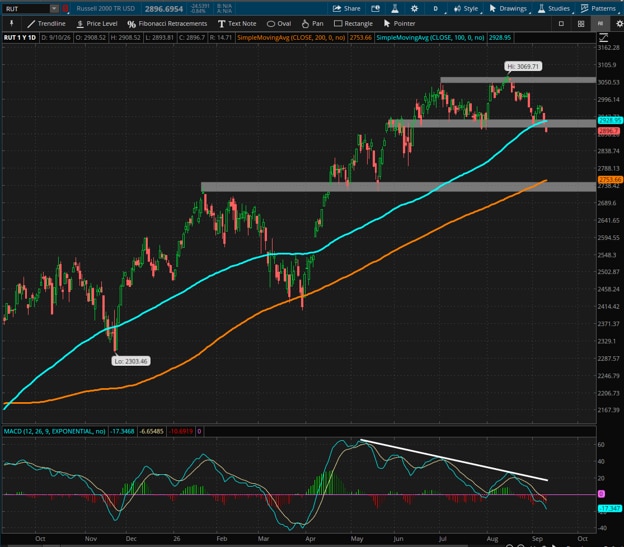Open the D timeframe selector
The image size is (624, 547).
[x=436, y=8]
